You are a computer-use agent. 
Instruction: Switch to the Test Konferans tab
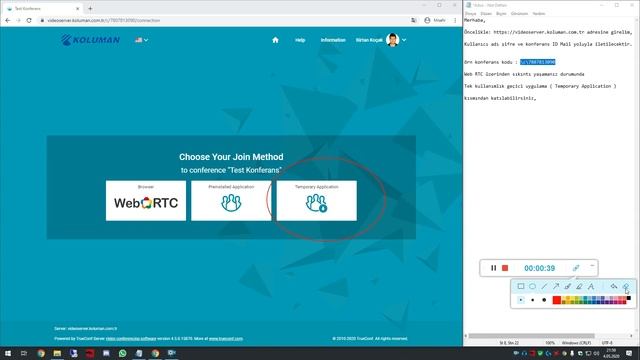point(42,9)
